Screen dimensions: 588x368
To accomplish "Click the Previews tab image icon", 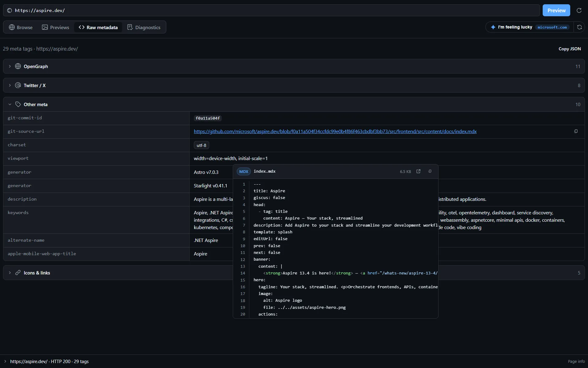I will coord(45,27).
